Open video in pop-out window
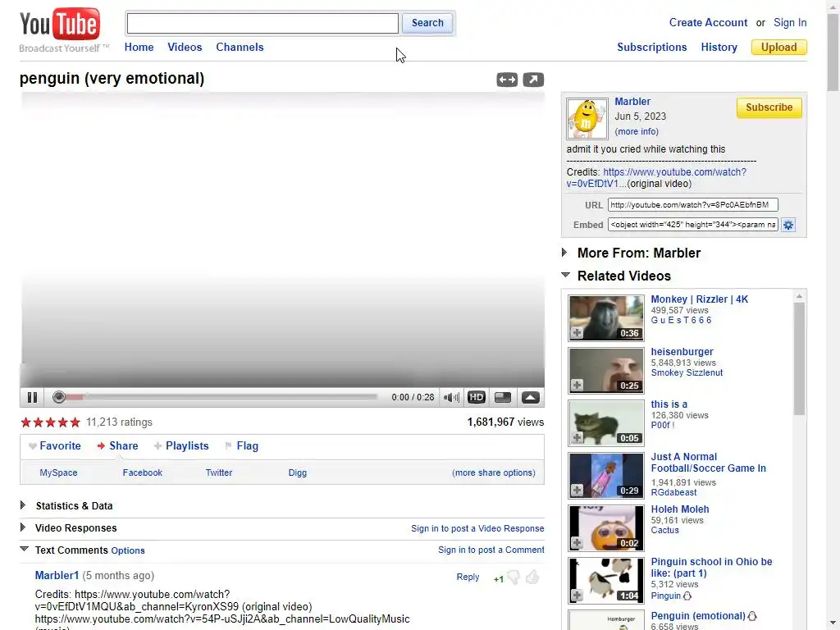Viewport: 840px width, 630px height. coord(533,80)
